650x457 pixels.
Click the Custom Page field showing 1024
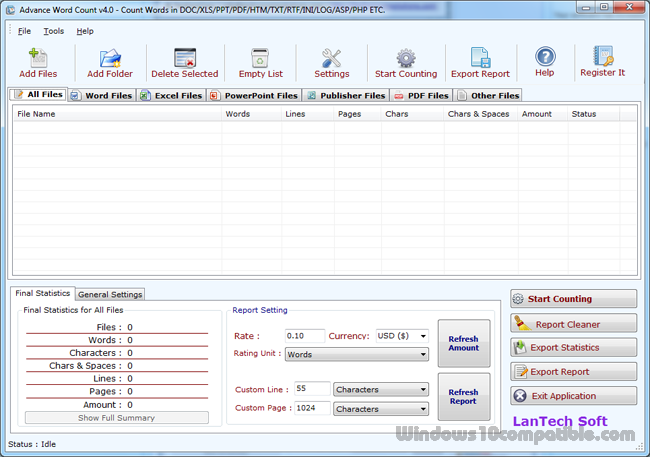pos(312,408)
